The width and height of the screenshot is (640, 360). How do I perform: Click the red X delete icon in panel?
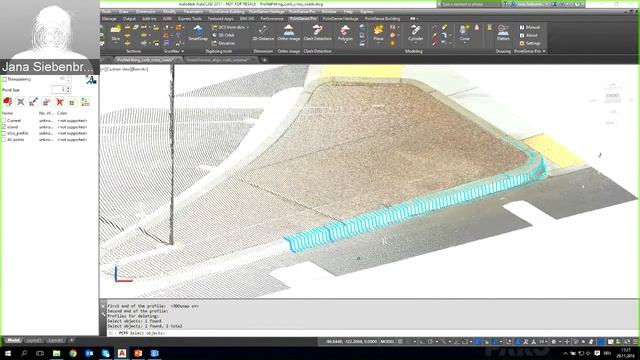point(60,102)
